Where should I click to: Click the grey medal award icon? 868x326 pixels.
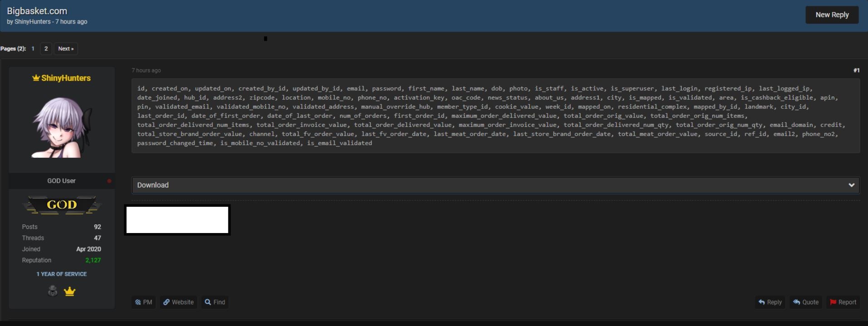53,291
